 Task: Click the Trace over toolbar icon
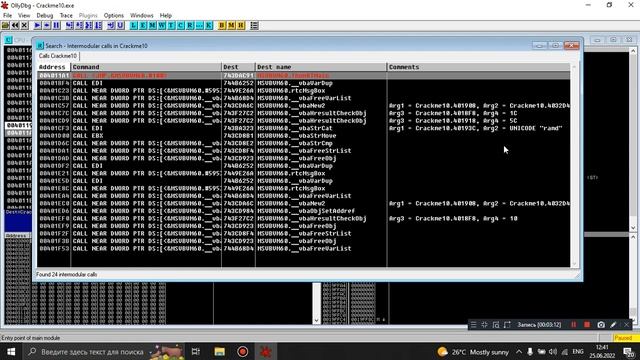tap(98, 25)
